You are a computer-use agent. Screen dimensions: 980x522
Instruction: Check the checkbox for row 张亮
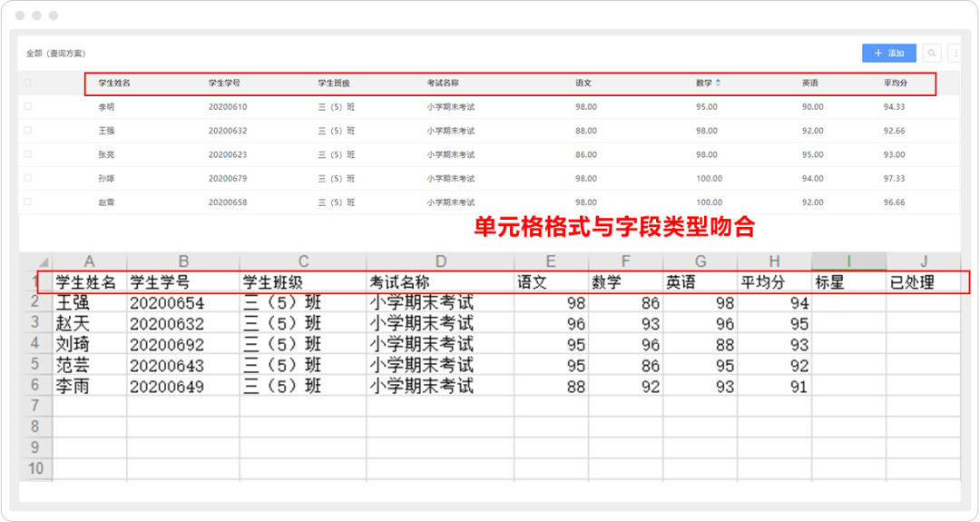[x=27, y=154]
